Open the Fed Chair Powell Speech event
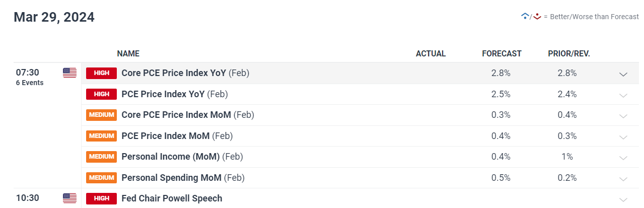This screenshot has width=644, height=208. coord(172,198)
